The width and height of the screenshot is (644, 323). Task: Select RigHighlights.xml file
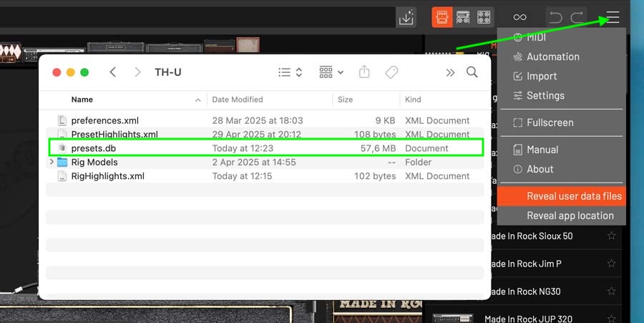coord(265,176)
